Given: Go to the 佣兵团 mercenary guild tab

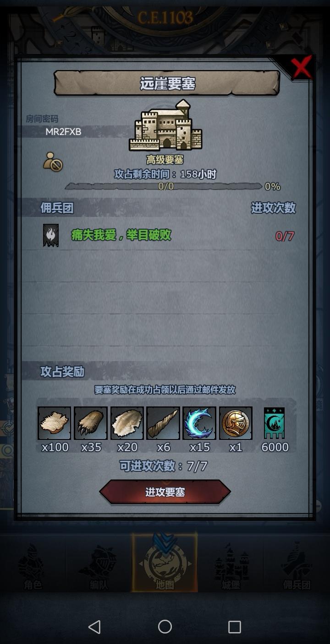Looking at the screenshot, I should 297,566.
